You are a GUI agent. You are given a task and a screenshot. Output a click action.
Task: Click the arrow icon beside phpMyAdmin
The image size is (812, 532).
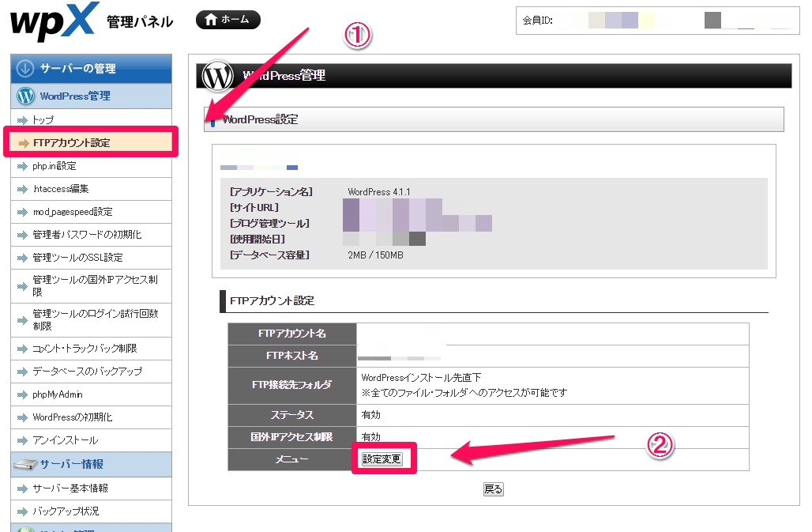click(22, 394)
